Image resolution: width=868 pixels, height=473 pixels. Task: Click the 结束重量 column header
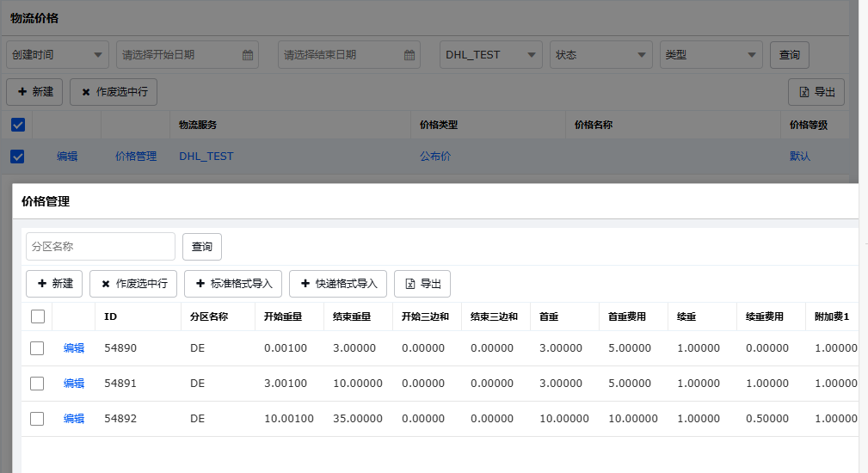click(352, 316)
